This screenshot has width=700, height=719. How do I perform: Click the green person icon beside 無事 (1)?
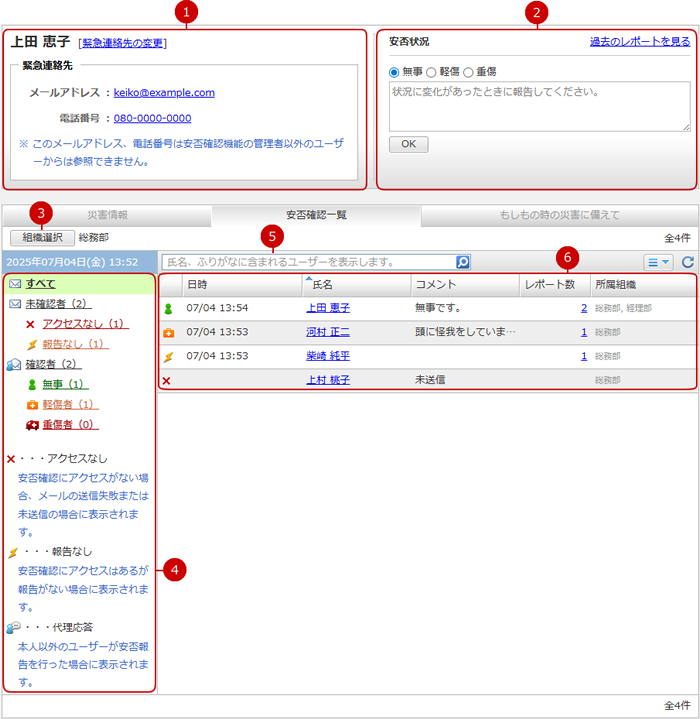(32, 385)
